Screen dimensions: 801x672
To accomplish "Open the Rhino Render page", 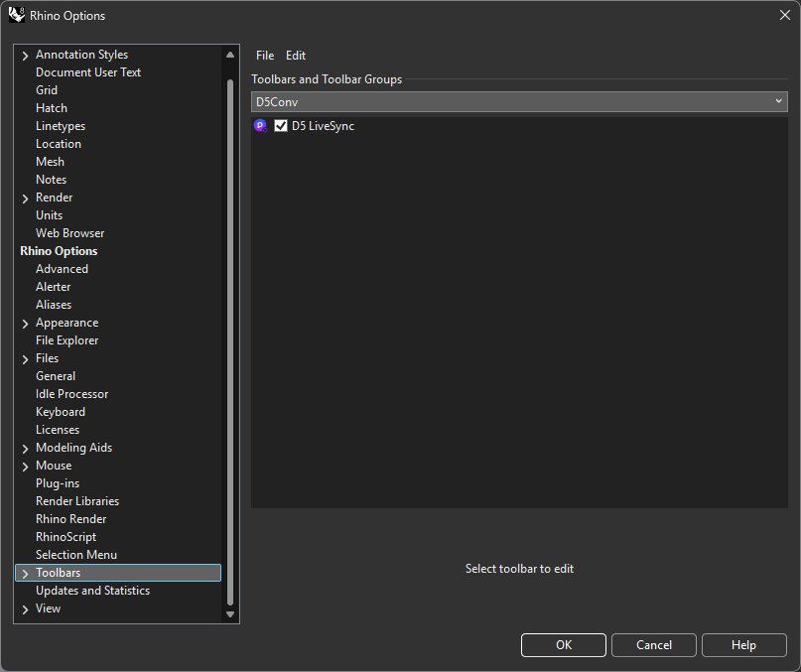I will coord(71,519).
